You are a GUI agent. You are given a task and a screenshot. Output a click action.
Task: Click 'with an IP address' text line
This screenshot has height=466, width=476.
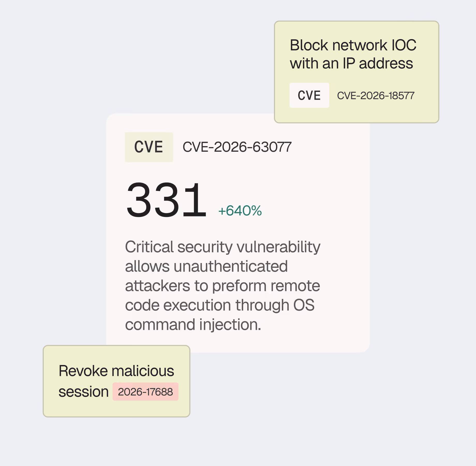351,63
